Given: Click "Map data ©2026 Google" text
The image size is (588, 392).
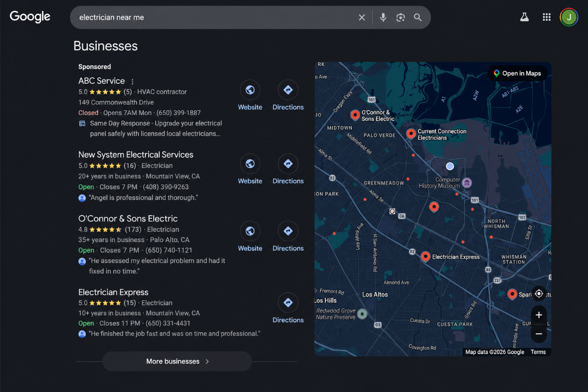Looking at the screenshot, I should click(495, 352).
